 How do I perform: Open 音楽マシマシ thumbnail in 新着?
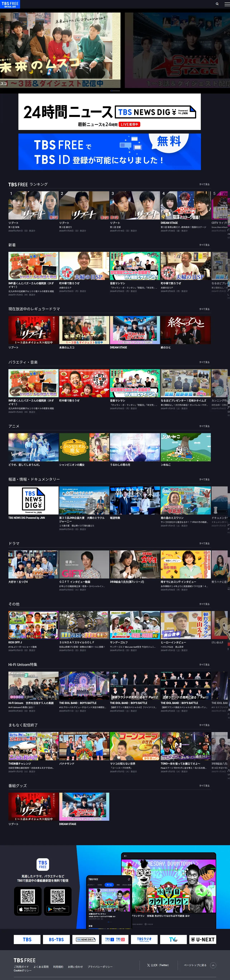135,266
